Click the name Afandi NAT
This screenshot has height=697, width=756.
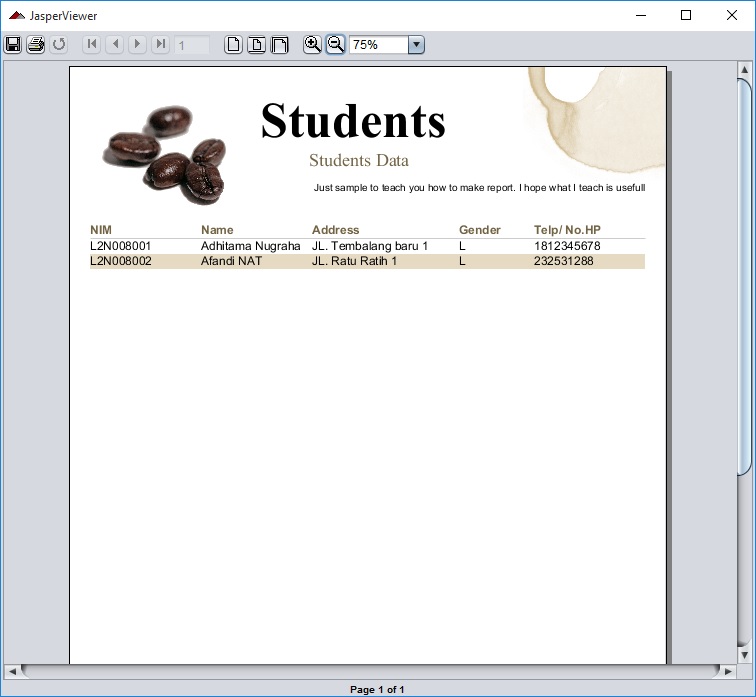[x=231, y=261]
